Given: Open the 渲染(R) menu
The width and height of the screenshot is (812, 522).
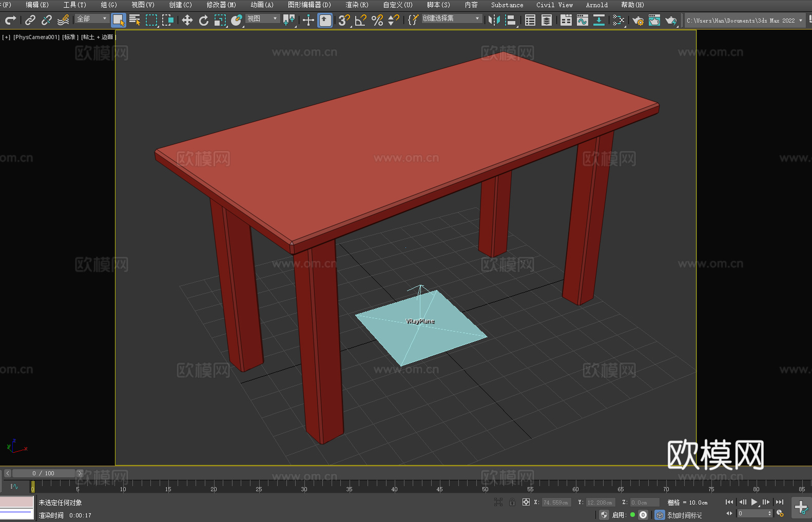Looking at the screenshot, I should coord(357,5).
